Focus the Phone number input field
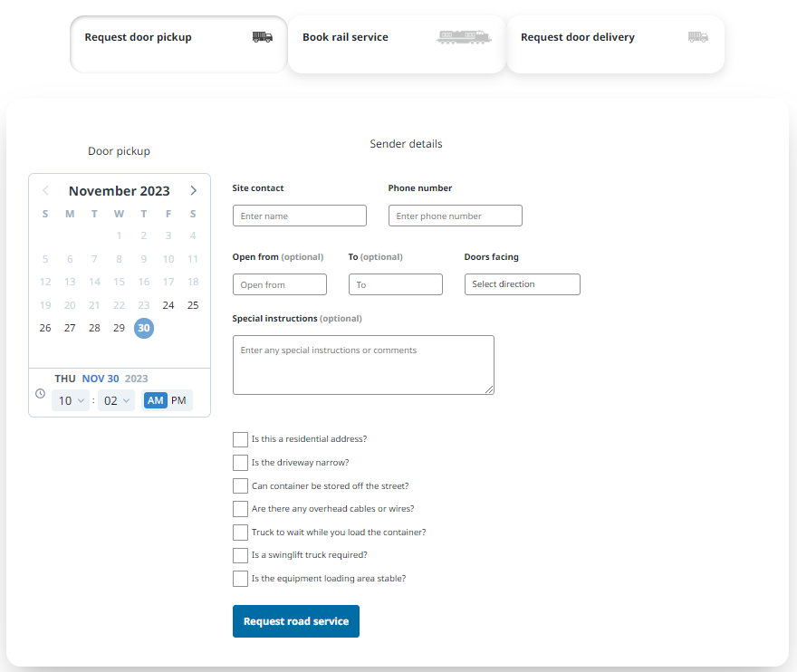Viewport: 797px width, 672px height. [456, 216]
